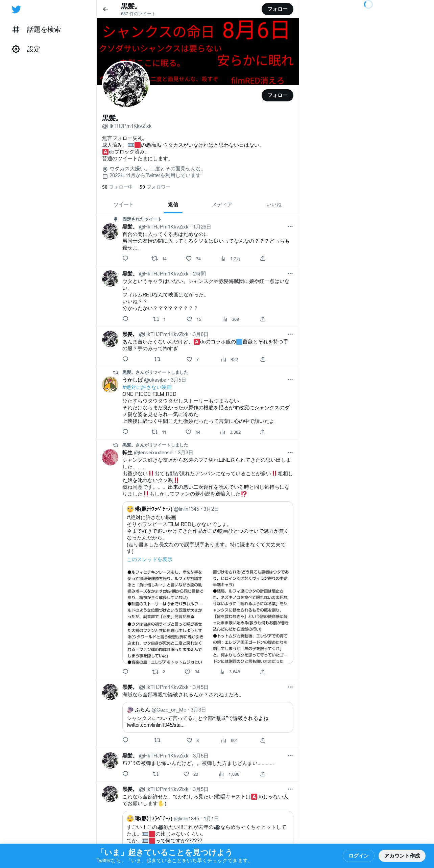Click the #絶対に許さない映画 hashtag link
Screen dimensions: 434x868
pos(147,387)
